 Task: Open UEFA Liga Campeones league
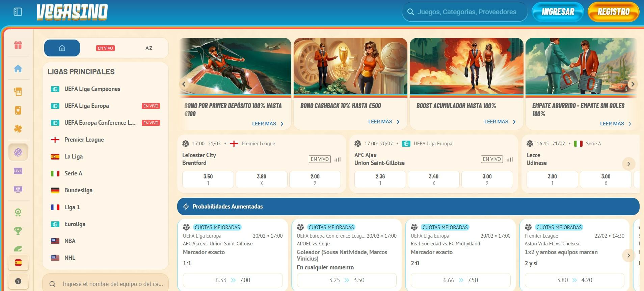[105, 89]
